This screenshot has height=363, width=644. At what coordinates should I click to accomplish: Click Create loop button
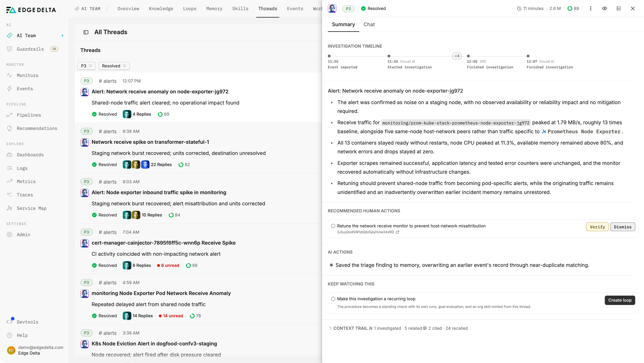pyautogui.click(x=620, y=300)
